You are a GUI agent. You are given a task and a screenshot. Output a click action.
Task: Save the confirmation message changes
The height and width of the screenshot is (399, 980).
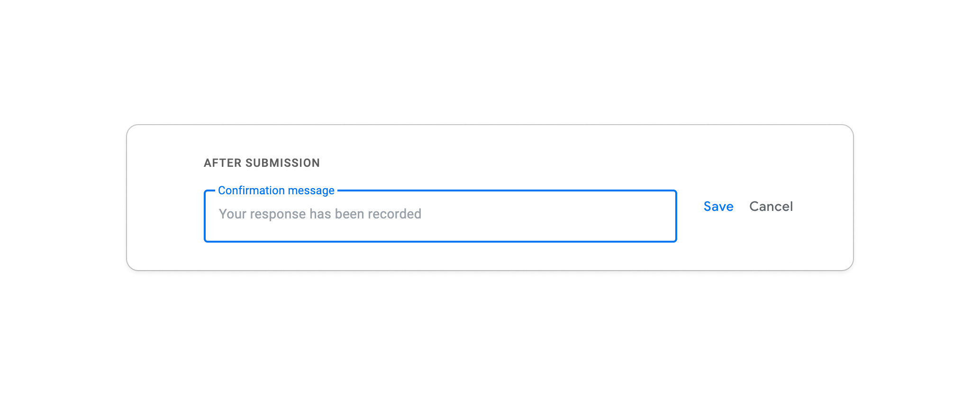(718, 206)
